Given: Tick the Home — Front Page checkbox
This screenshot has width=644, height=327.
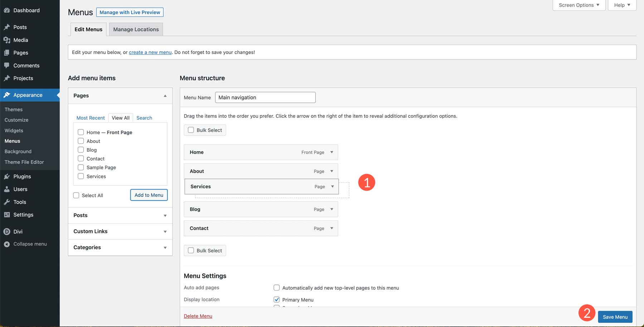Looking at the screenshot, I should (81, 132).
